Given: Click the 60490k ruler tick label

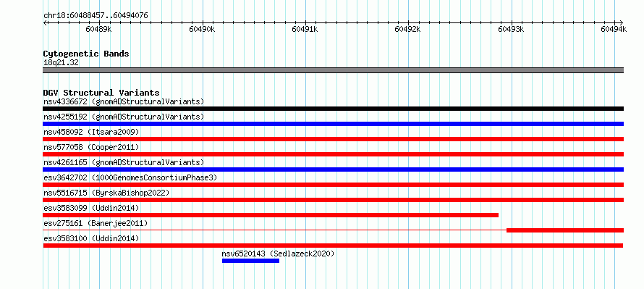Looking at the screenshot, I should pos(202,29).
